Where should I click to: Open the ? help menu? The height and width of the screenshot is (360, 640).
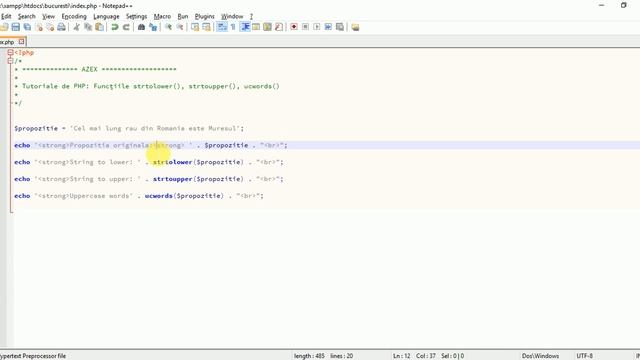point(251,16)
